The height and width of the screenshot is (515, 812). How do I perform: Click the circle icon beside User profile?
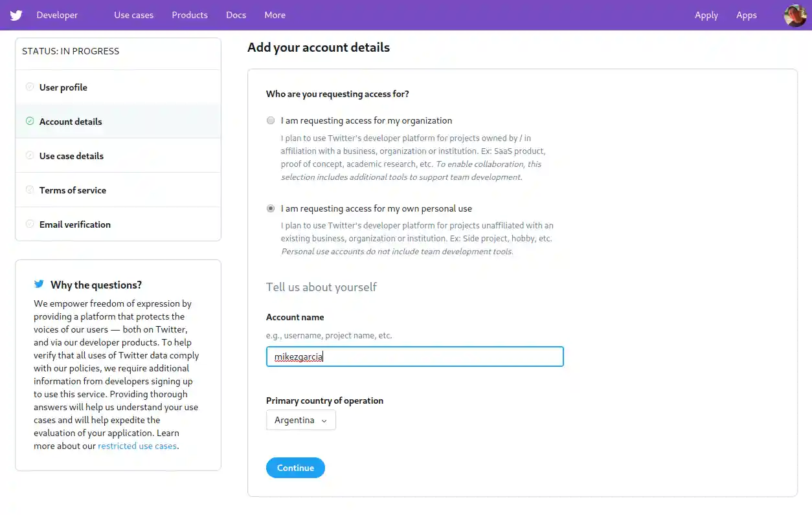30,87
